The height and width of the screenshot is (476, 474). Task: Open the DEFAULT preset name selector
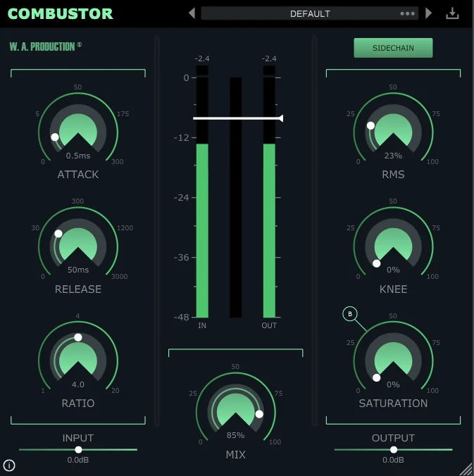[x=310, y=13]
